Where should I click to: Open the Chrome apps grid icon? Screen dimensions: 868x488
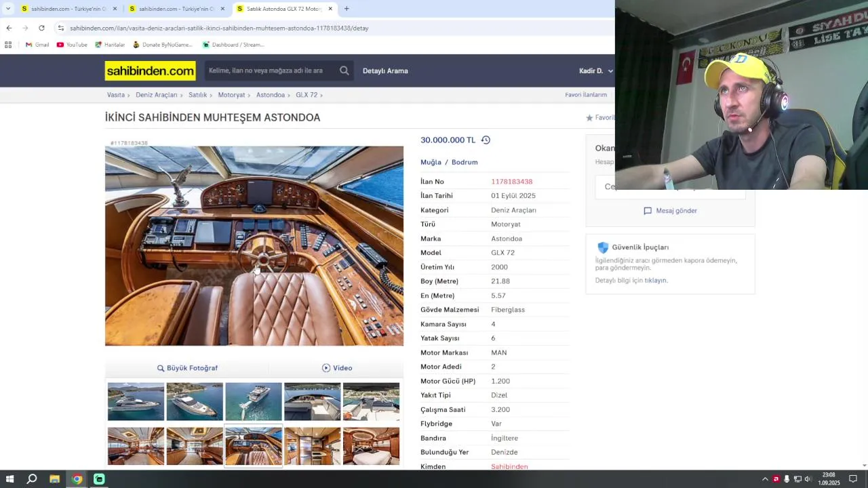(8, 45)
